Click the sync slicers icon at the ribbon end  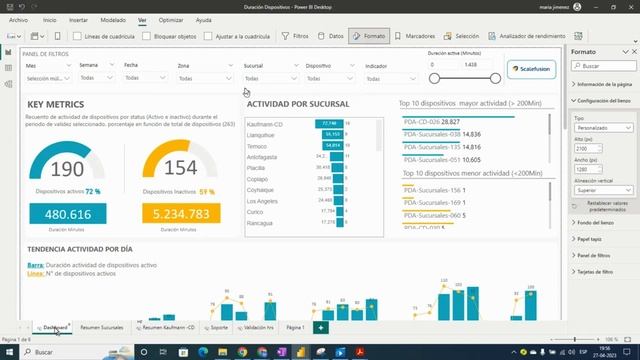[578, 36]
